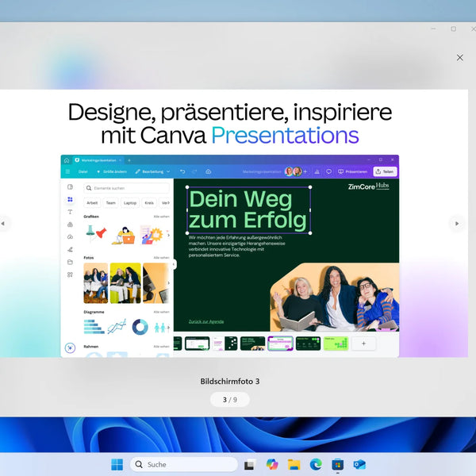476x476 pixels.
Task: Expand the Fotos row chevron
Action: pyautogui.click(x=168, y=283)
